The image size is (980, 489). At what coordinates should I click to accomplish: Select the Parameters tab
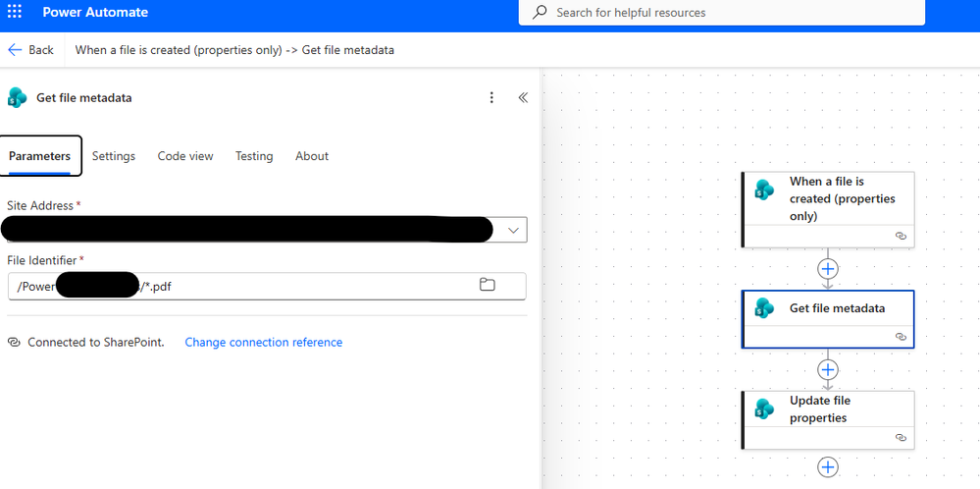coord(39,156)
